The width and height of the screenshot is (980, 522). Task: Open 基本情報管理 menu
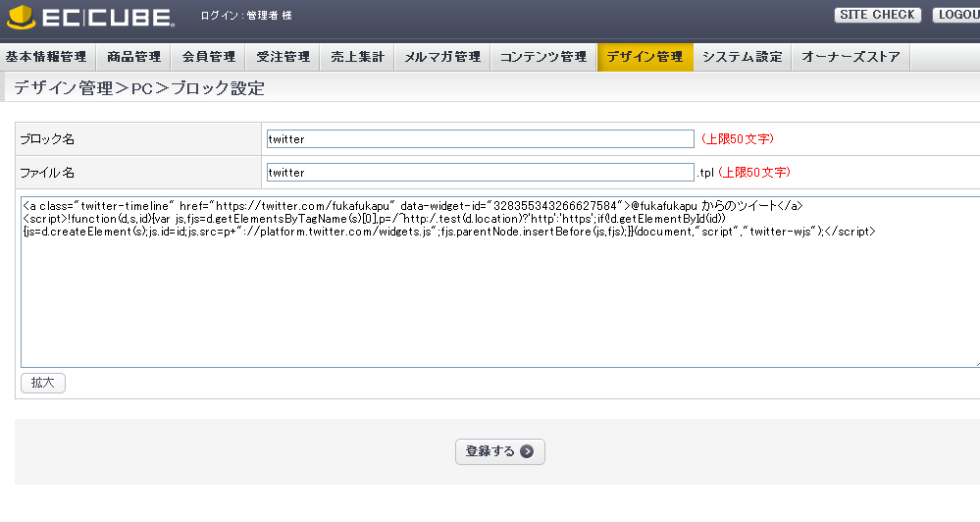click(47, 57)
